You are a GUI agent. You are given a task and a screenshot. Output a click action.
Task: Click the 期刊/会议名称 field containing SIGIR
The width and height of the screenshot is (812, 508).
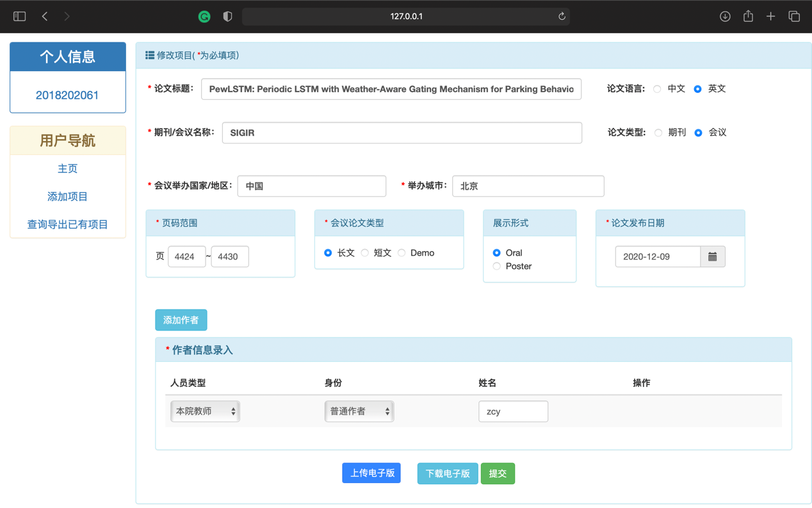click(x=402, y=133)
